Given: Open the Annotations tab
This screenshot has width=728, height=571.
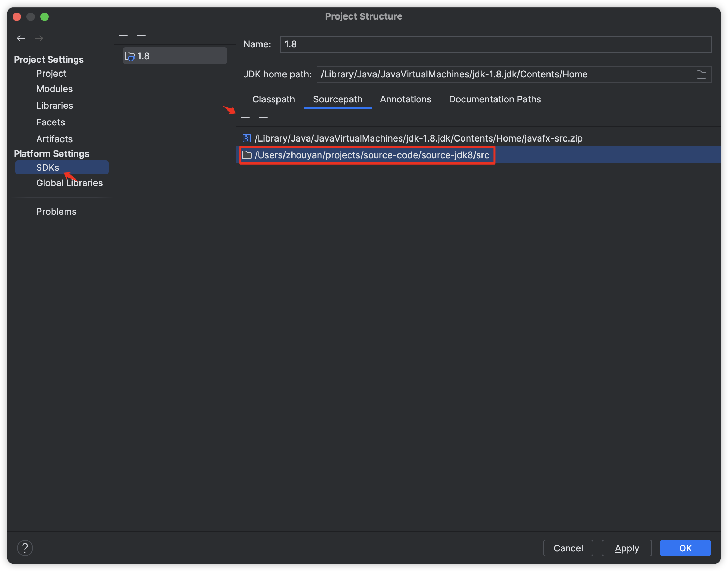Looking at the screenshot, I should [405, 99].
